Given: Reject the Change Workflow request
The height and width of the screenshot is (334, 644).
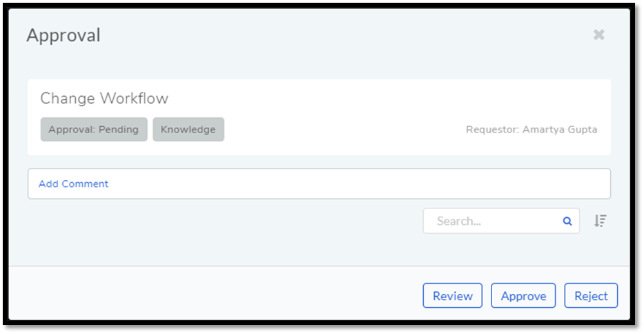Looking at the screenshot, I should point(591,295).
